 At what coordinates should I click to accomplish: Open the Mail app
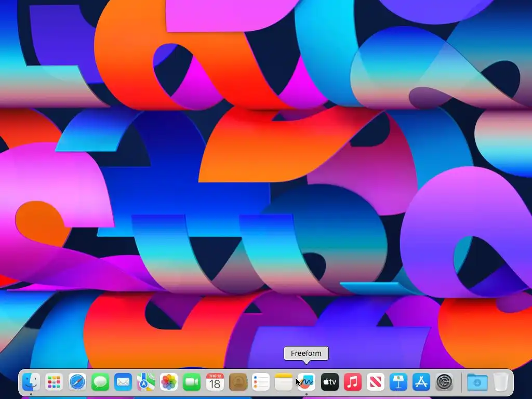click(123, 382)
